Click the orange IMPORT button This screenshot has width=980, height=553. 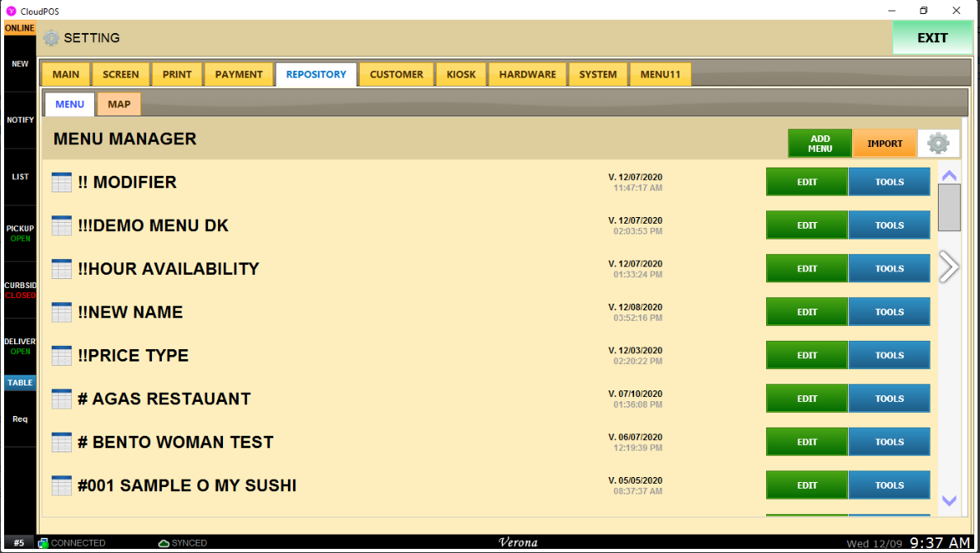[x=885, y=143]
